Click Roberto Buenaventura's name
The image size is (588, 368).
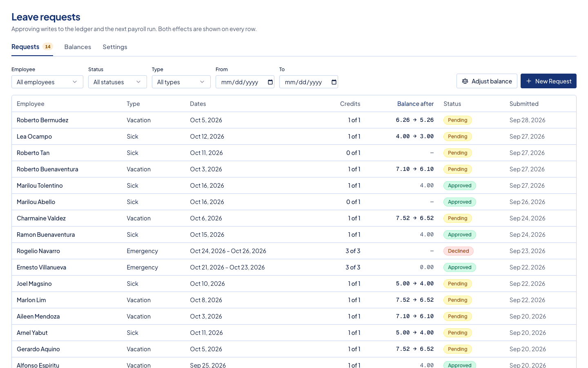pos(47,169)
